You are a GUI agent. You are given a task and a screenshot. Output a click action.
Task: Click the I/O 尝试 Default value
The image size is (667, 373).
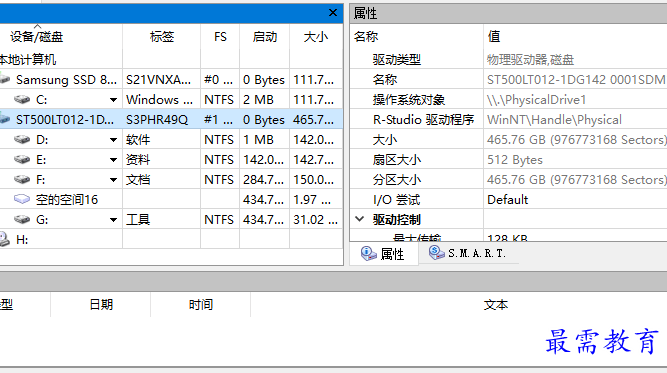click(507, 199)
